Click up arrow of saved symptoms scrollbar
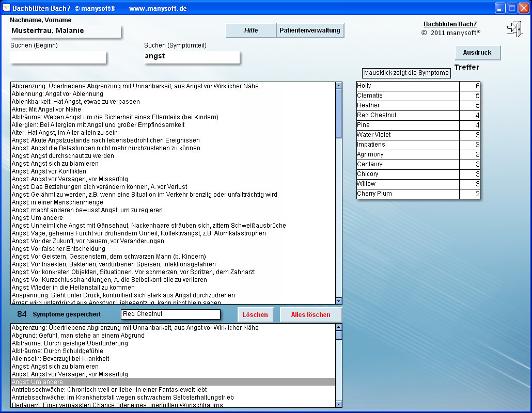Viewport: 532px width, 413px height. (x=339, y=327)
